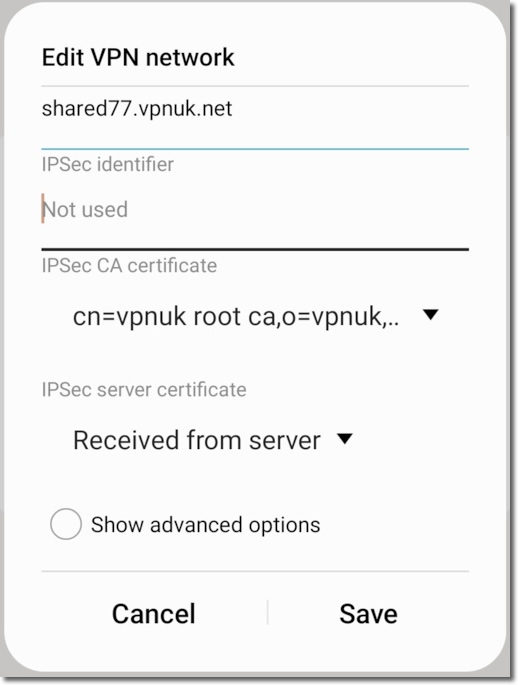518x685 pixels.
Task: Click the divider line above Cancel button
Action: [x=255, y=571]
